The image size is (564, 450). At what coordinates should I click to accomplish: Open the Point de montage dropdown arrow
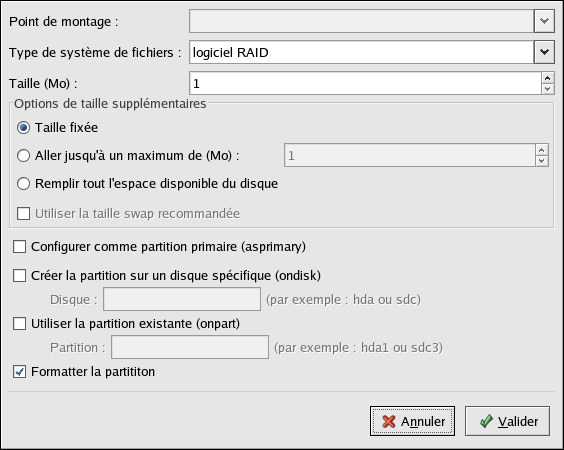tap(544, 21)
